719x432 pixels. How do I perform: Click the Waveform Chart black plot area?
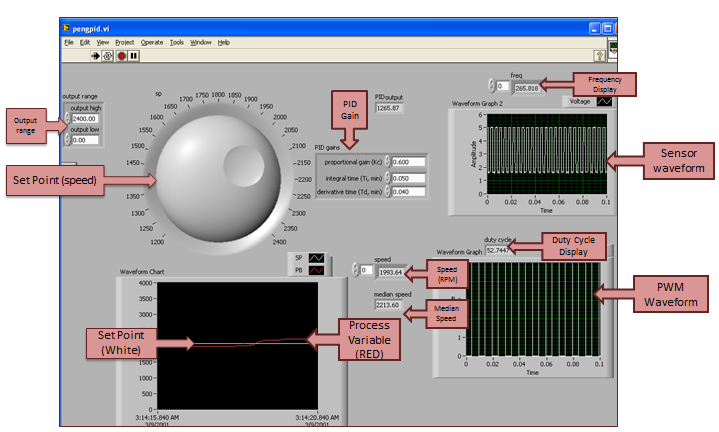[238, 346]
